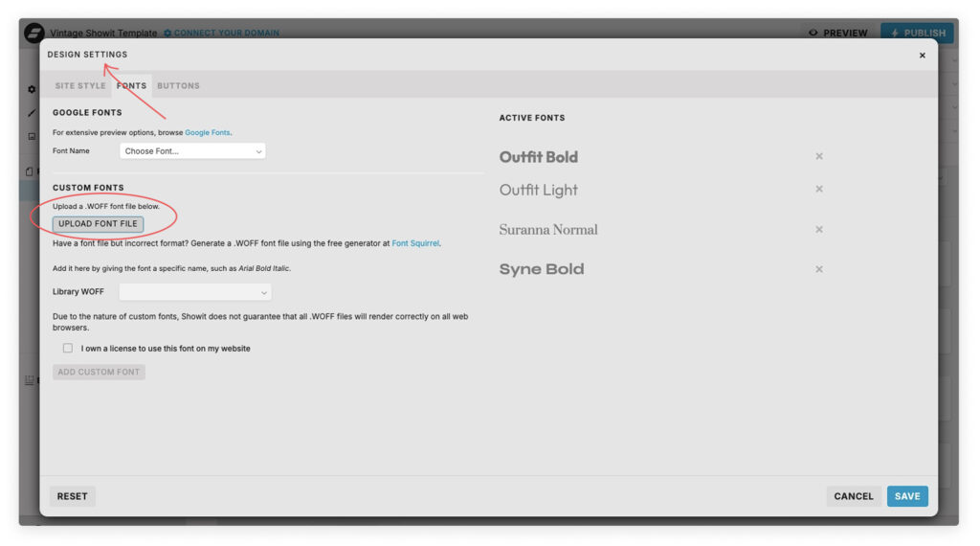Image resolution: width=980 pixels, height=546 pixels.
Task: Expand the Library WOFF dropdown
Action: (195, 292)
